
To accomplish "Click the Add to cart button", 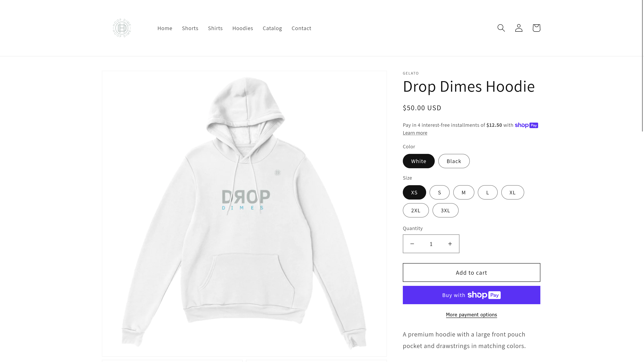I will (x=471, y=272).
